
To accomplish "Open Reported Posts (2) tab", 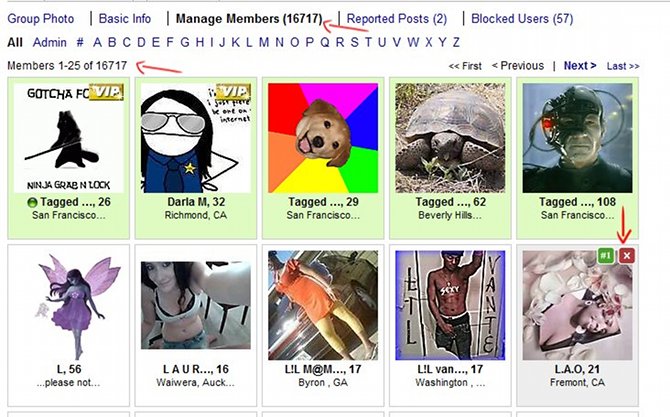I will [x=397, y=19].
